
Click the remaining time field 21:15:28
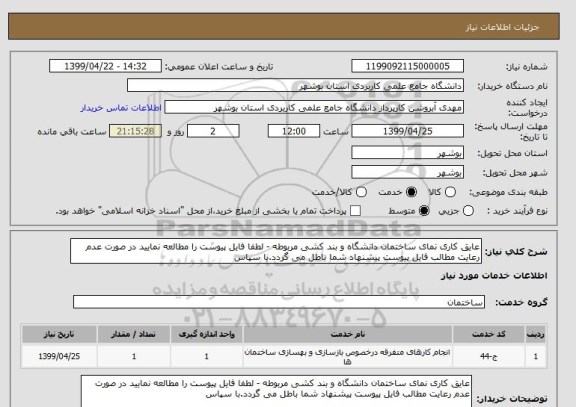[136, 131]
